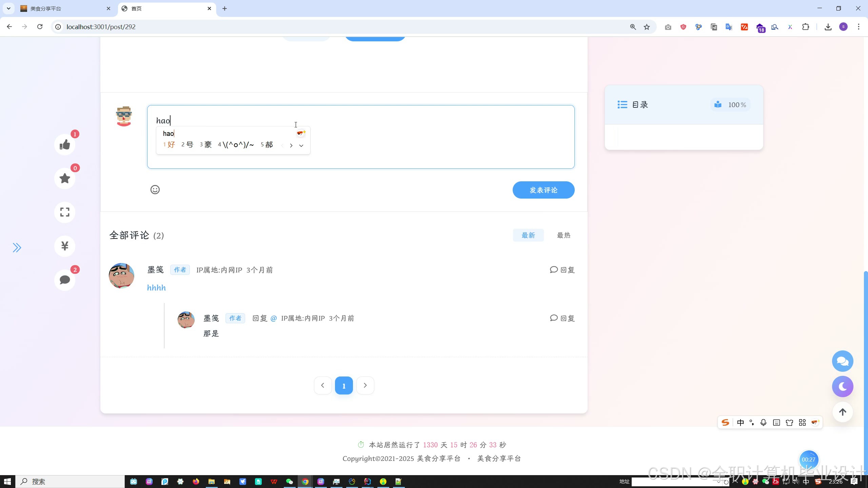Open the floating chat bubble button
The height and width of the screenshot is (488, 868).
click(x=842, y=361)
